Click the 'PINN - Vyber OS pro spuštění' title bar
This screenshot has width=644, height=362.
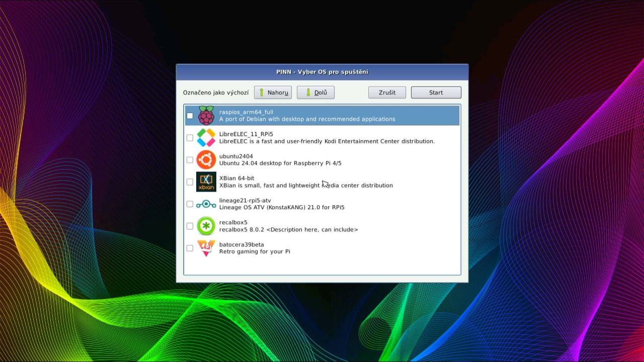pos(322,72)
